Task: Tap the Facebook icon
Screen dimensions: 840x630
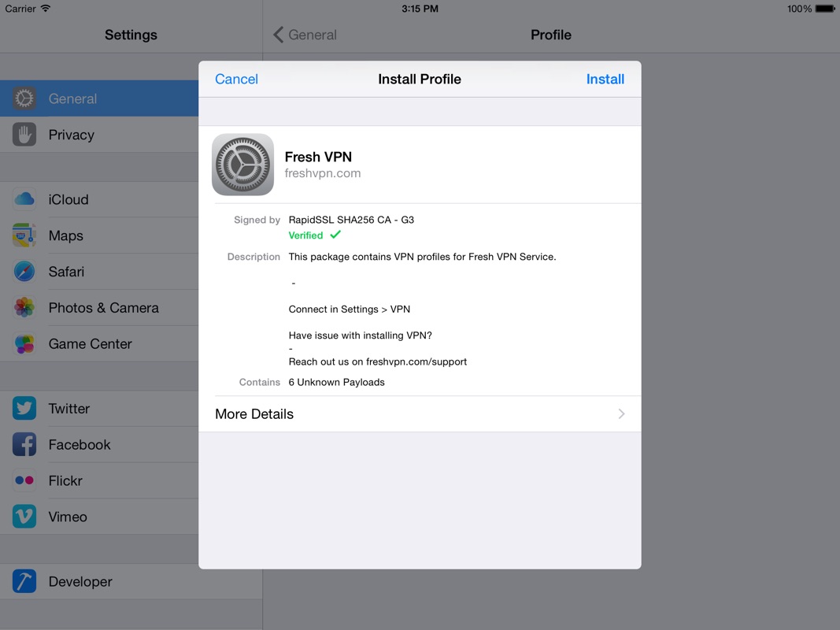Action: (24, 445)
